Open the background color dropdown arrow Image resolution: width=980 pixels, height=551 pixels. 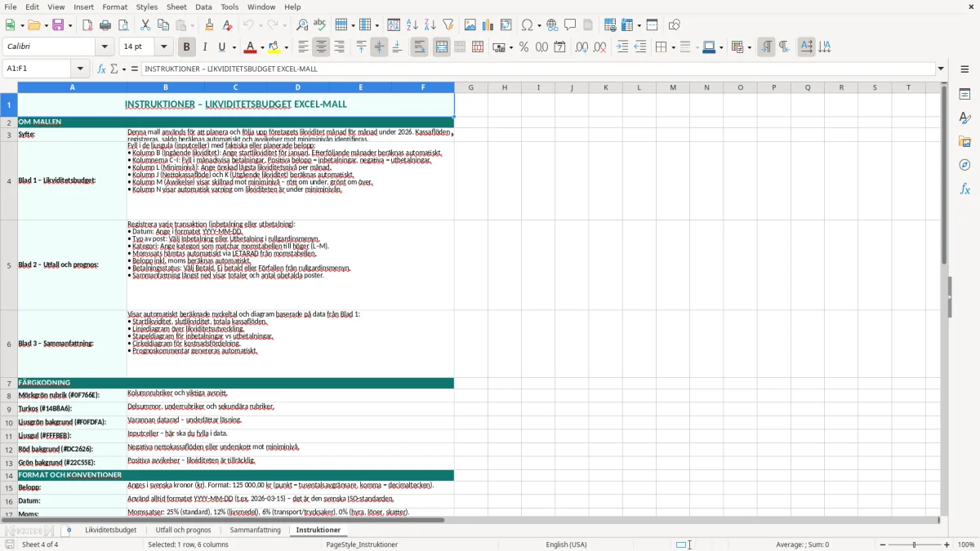286,47
